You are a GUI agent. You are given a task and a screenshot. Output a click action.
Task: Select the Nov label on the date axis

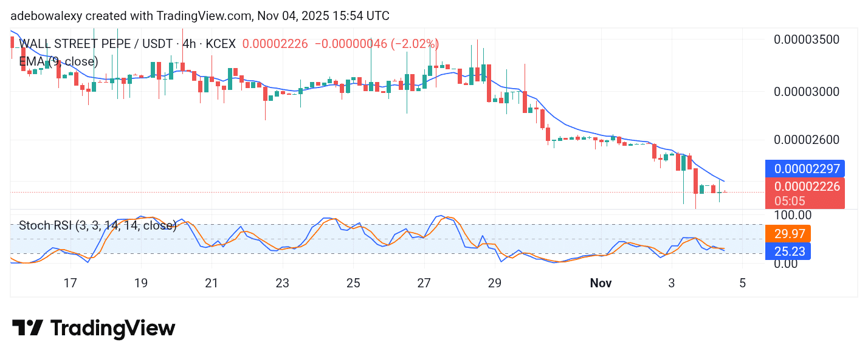click(601, 282)
